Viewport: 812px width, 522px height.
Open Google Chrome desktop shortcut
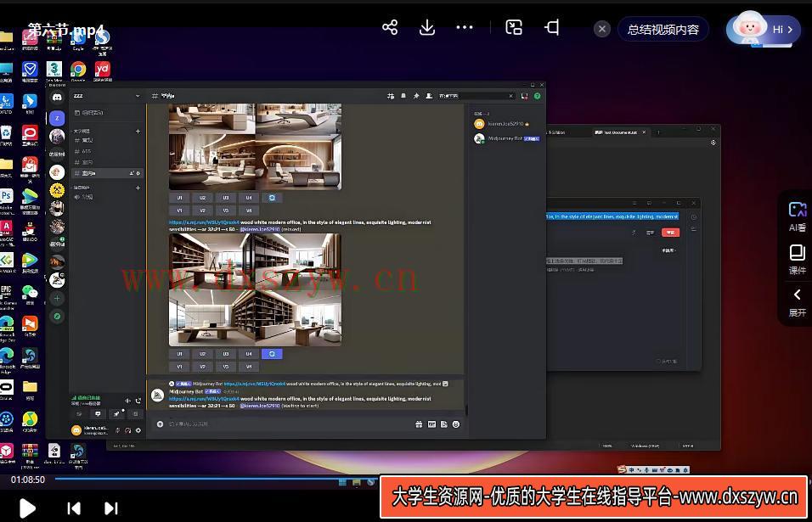pyautogui.click(x=78, y=70)
